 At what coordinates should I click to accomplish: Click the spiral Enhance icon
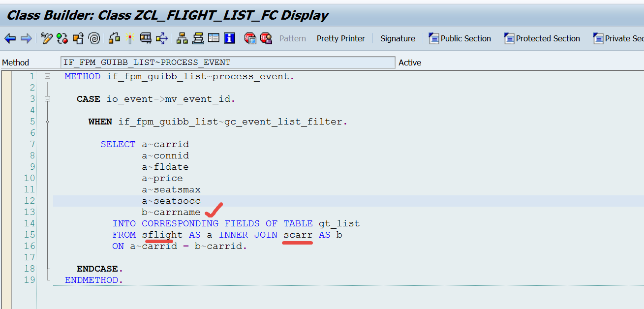point(94,38)
